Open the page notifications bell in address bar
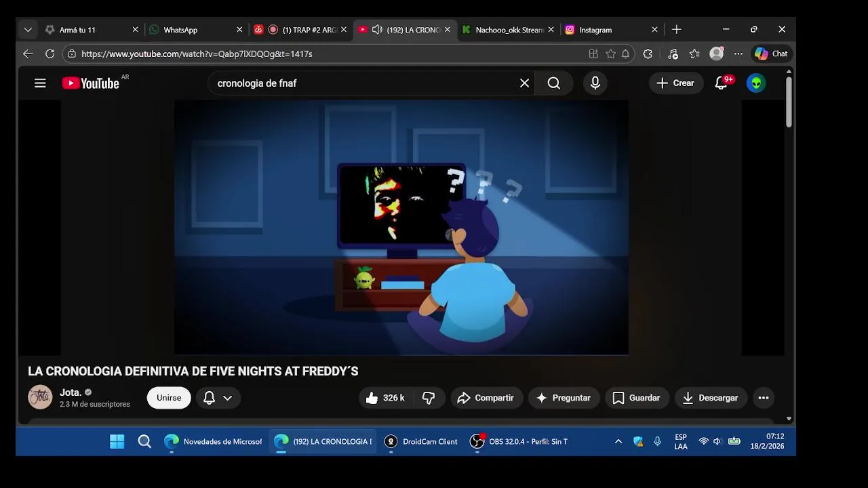868x488 pixels. (x=625, y=54)
